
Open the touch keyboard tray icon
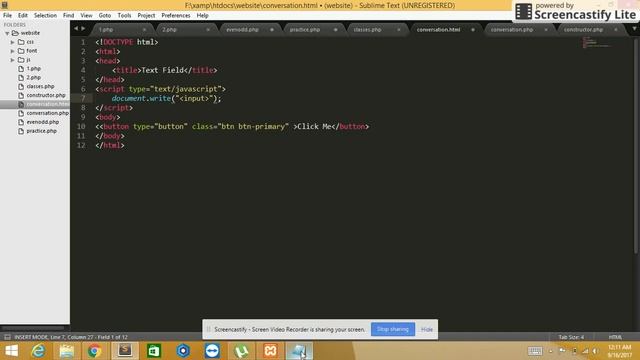tap(535, 351)
